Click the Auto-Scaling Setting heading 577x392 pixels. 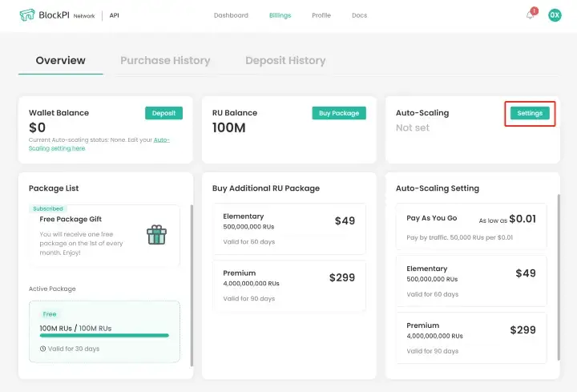(438, 188)
